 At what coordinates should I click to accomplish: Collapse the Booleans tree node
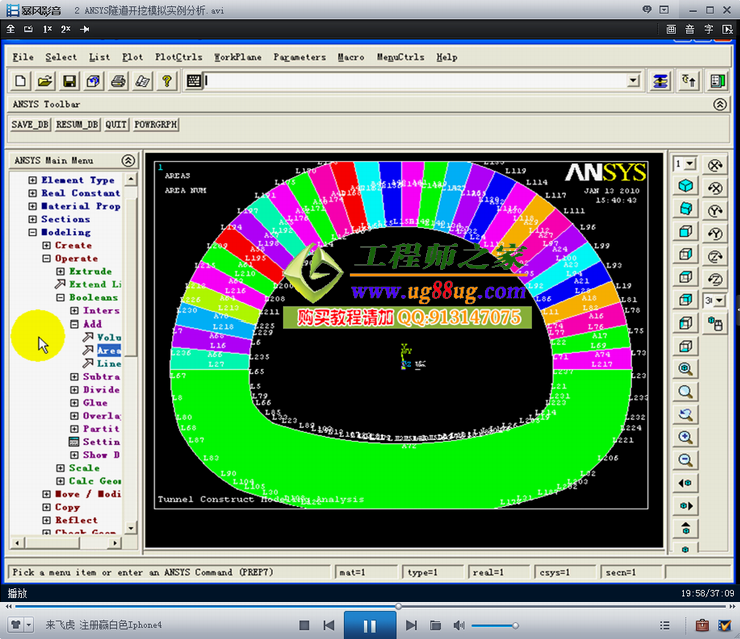pos(60,297)
